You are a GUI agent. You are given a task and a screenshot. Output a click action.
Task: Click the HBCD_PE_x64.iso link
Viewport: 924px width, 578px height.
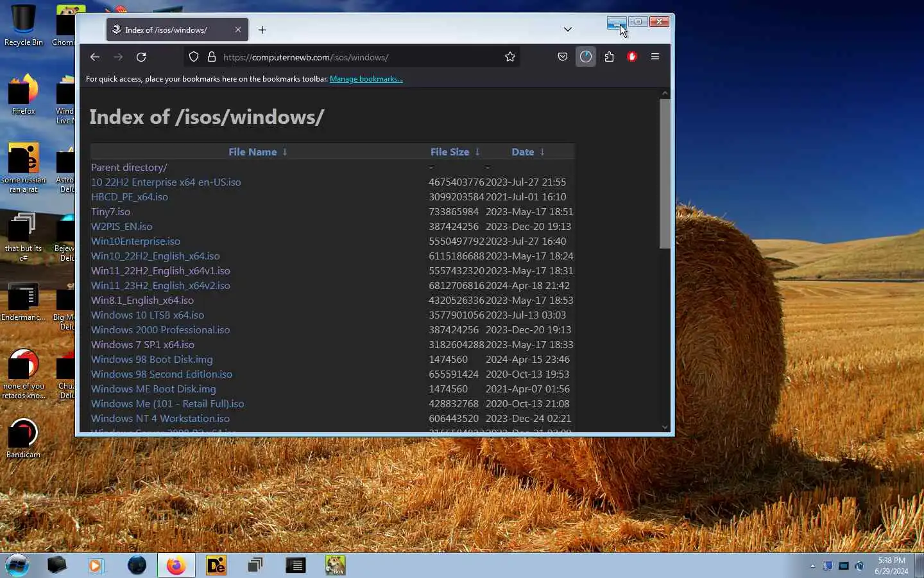click(130, 197)
